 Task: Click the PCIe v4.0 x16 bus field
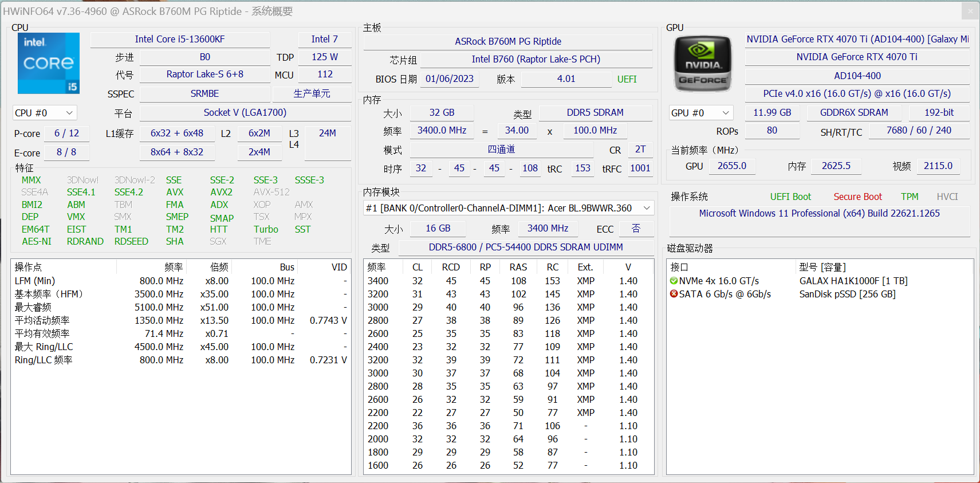pos(857,93)
